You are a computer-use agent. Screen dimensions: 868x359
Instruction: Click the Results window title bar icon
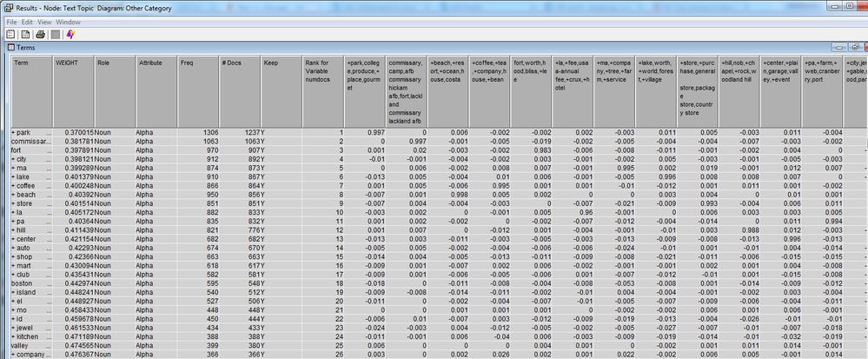click(7, 8)
